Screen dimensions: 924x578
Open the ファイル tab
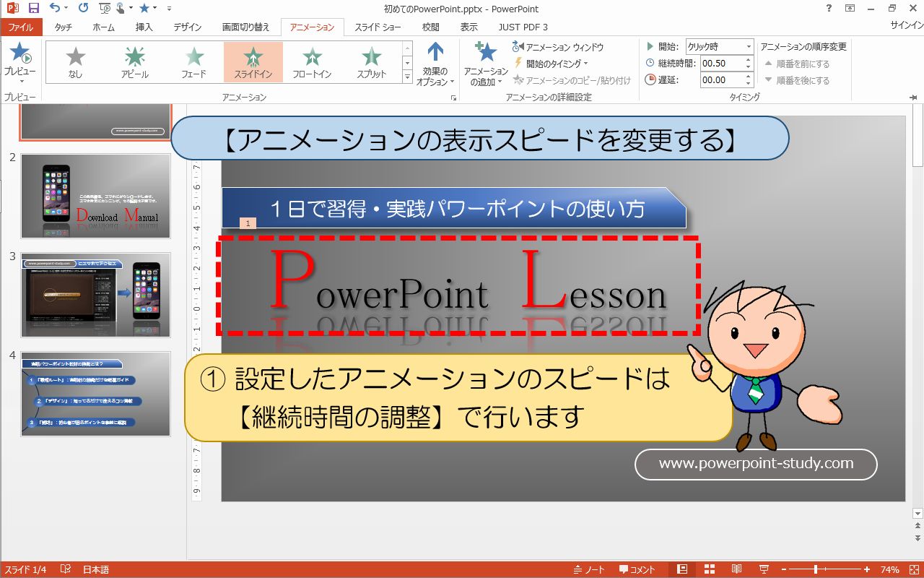[20, 27]
